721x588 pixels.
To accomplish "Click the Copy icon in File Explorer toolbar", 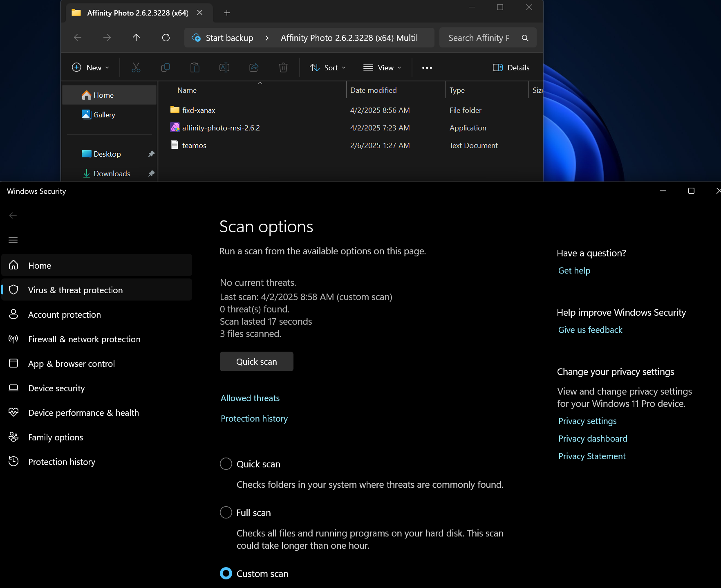I will click(166, 67).
